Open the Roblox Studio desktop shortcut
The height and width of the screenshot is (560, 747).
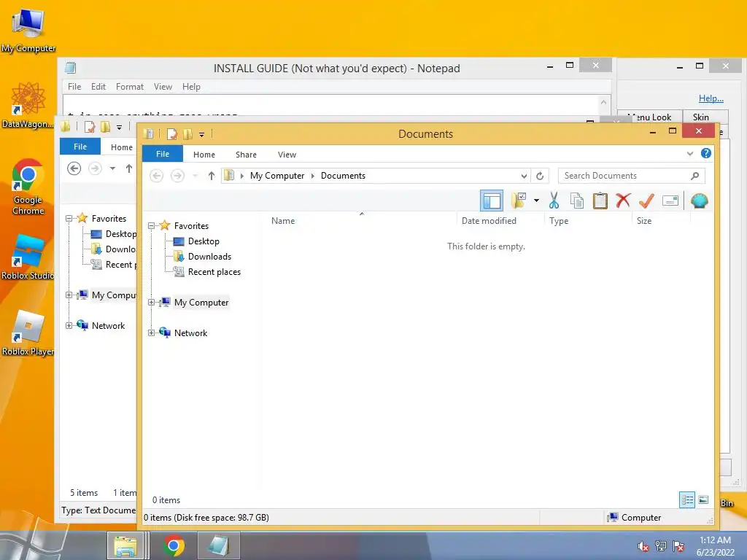pyautogui.click(x=28, y=257)
